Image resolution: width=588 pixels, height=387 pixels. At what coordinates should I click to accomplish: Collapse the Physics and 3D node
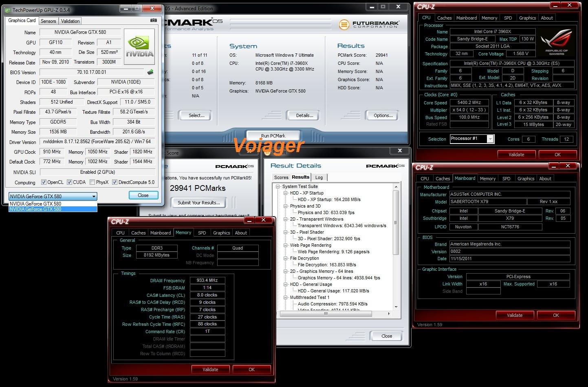[x=286, y=206]
